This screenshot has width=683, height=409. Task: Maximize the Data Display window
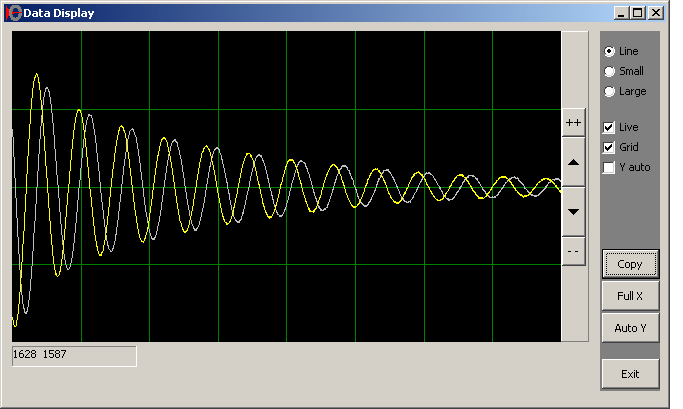[638, 13]
